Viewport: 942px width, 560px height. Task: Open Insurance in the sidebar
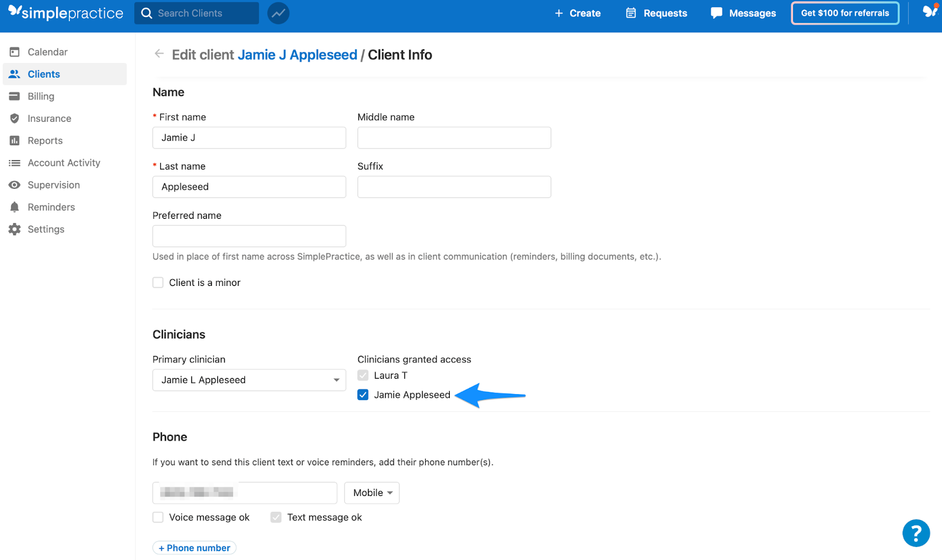point(49,118)
